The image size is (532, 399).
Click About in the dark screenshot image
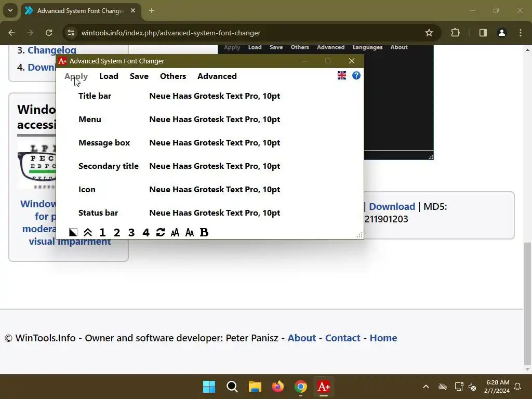pos(399,47)
